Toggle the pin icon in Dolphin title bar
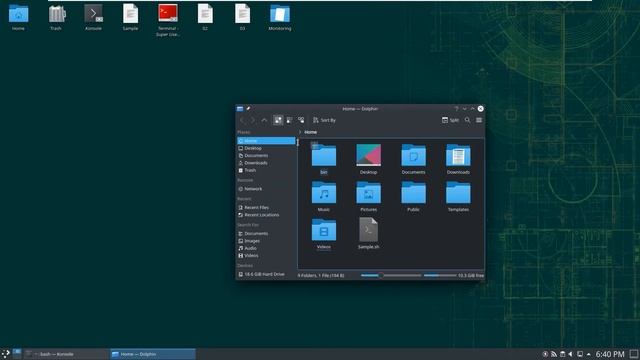This screenshot has width=640, height=360. 248,109
